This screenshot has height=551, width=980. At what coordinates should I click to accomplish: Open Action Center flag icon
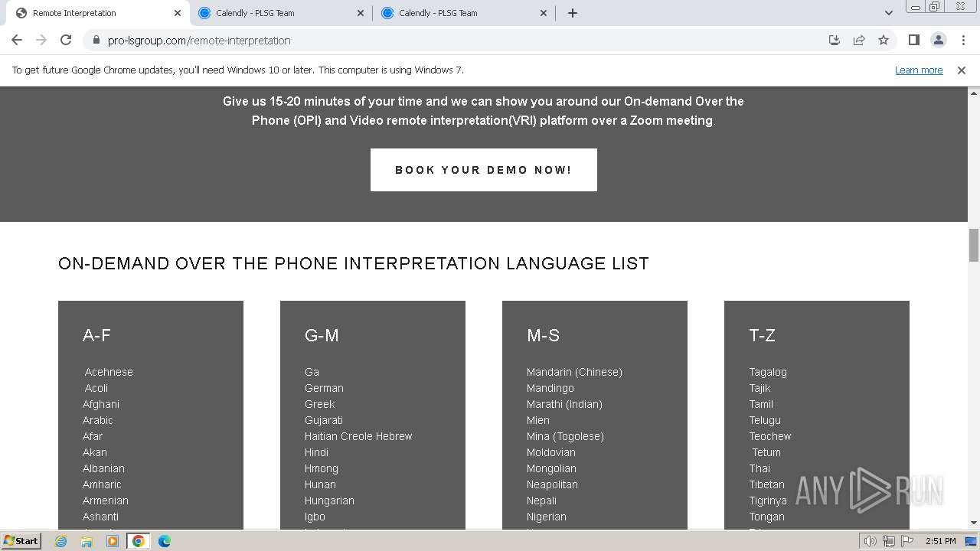click(907, 541)
